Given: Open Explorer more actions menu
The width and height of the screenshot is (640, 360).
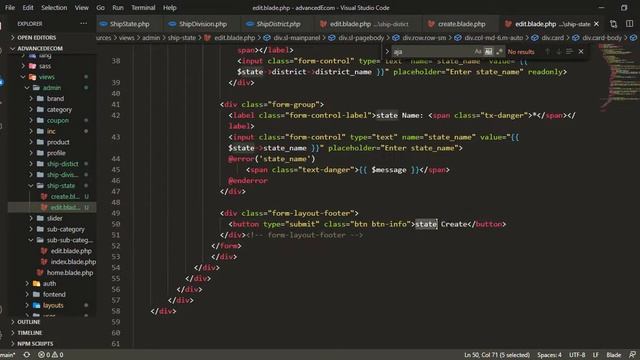Looking at the screenshot, I should click(x=84, y=24).
